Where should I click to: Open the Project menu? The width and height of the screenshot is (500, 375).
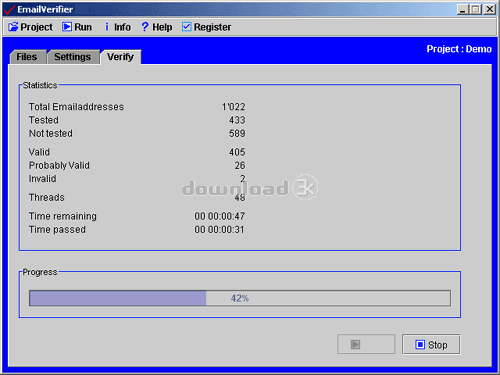30,27
